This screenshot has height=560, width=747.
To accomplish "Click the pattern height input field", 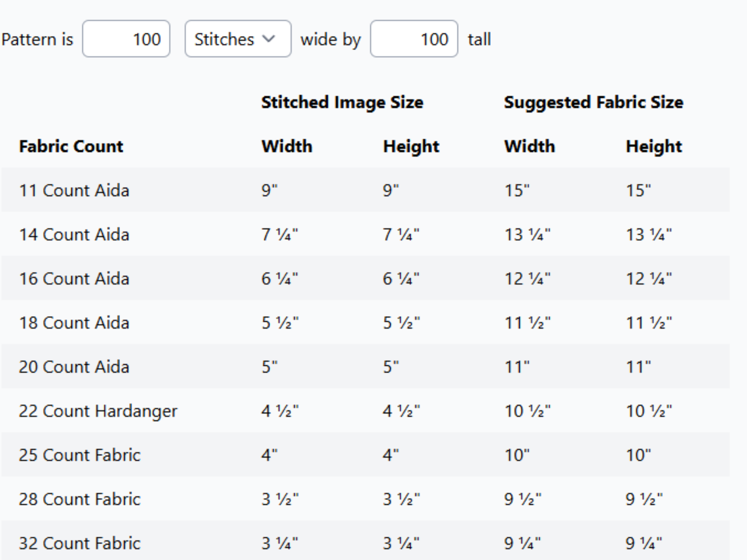I will click(414, 39).
